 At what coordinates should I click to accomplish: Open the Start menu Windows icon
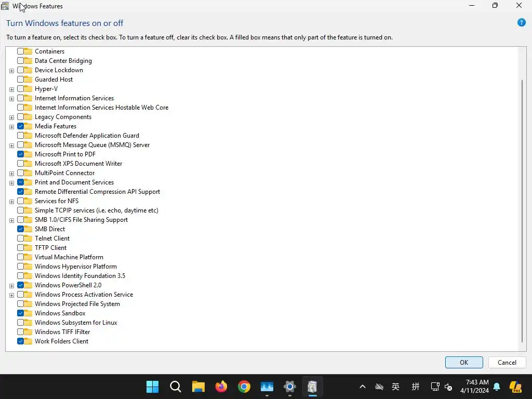point(152,387)
